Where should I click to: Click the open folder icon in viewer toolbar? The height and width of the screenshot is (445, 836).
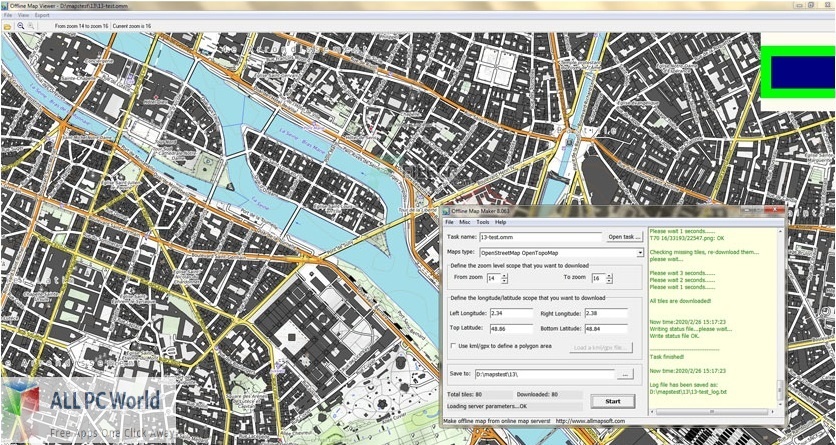[7, 26]
